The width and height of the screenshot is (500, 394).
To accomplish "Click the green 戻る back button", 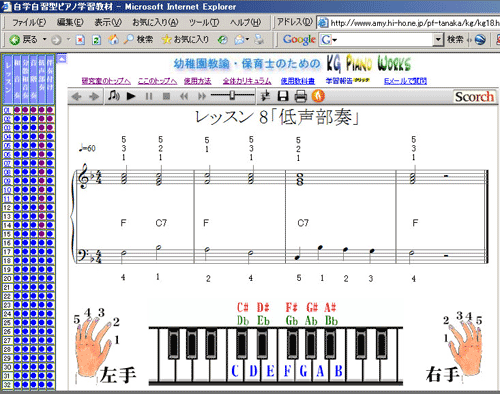I will (x=23, y=40).
